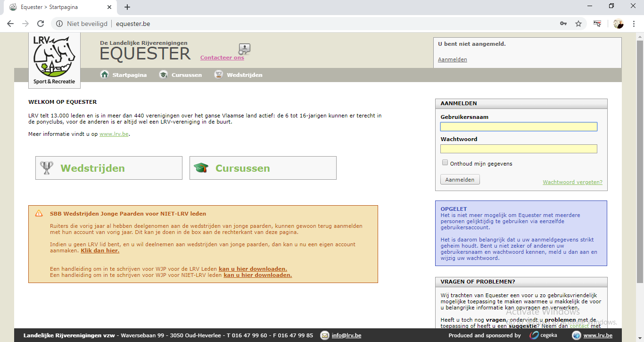Click the Aanmelden link in the header box
Screen dimensions: 644x342
coord(453,59)
